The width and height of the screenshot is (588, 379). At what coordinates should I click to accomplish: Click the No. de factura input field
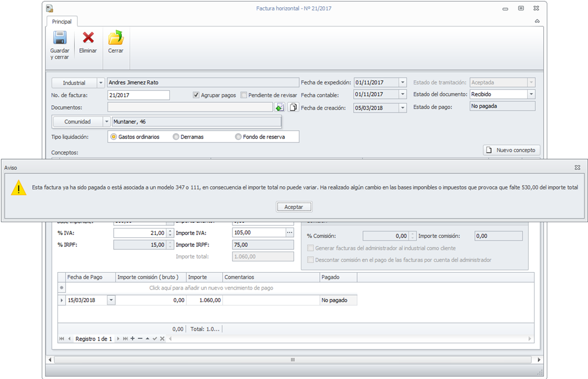(138, 95)
